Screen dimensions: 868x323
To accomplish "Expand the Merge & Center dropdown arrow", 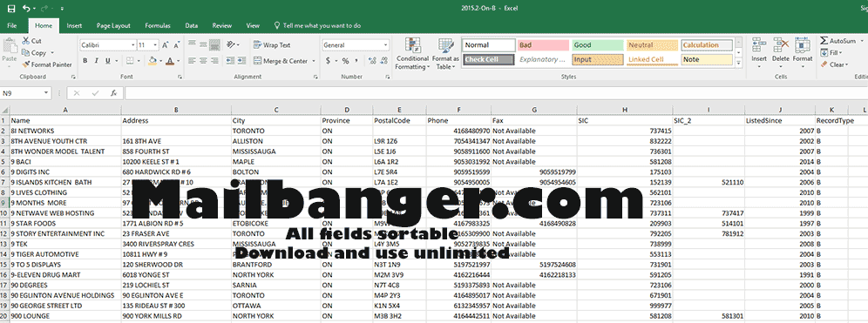I will [314, 61].
